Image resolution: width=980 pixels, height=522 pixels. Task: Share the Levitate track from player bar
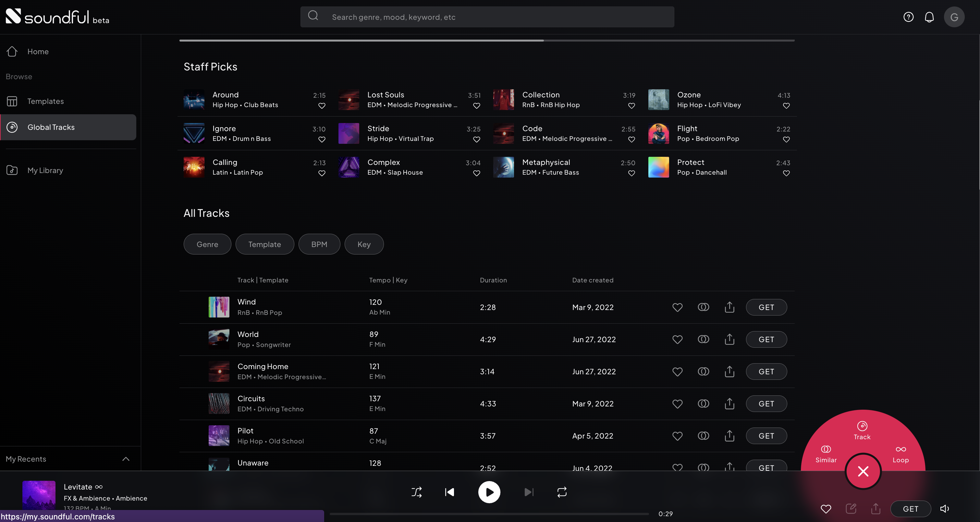pyautogui.click(x=876, y=508)
